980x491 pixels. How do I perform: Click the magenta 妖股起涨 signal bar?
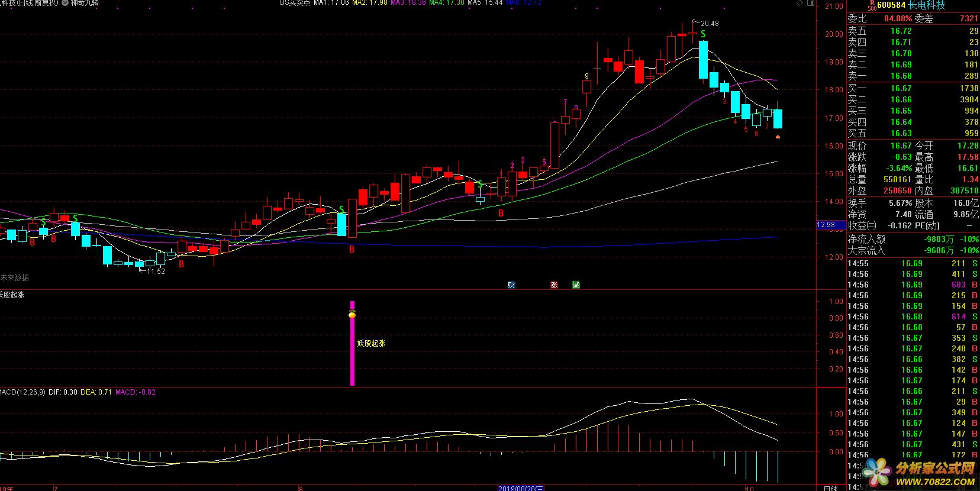tap(353, 352)
